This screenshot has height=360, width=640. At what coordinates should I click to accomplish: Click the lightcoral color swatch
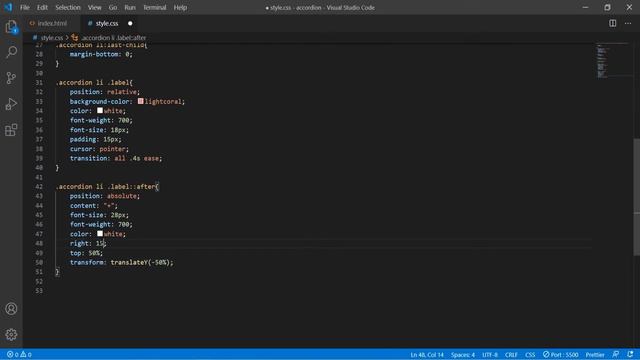coord(140,101)
